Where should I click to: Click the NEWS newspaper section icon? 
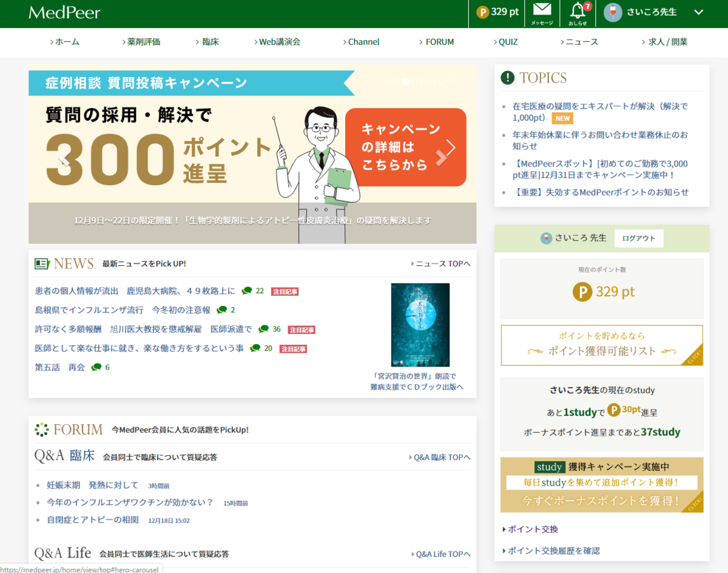pyautogui.click(x=42, y=263)
